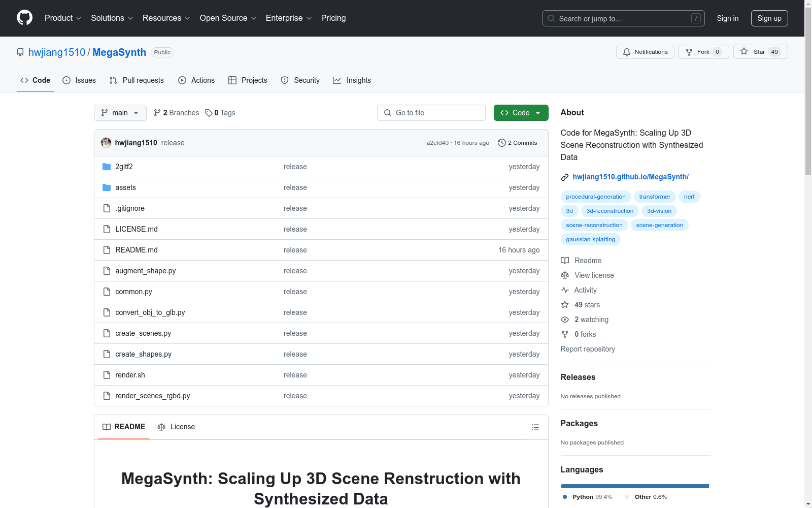Open the green Code dropdown button
This screenshot has width=812, height=508.
click(x=521, y=113)
